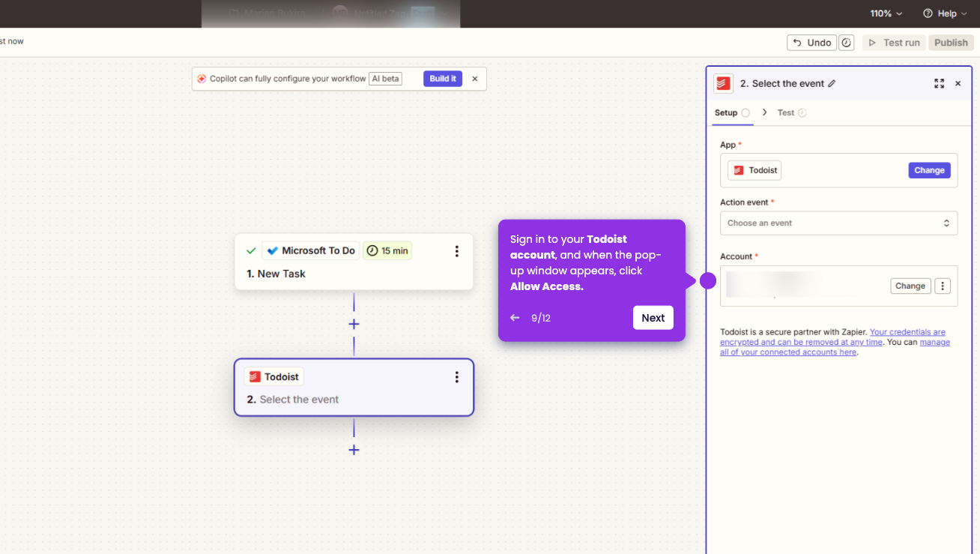The height and width of the screenshot is (554, 980).
Task: Change the connected account
Action: pos(910,286)
